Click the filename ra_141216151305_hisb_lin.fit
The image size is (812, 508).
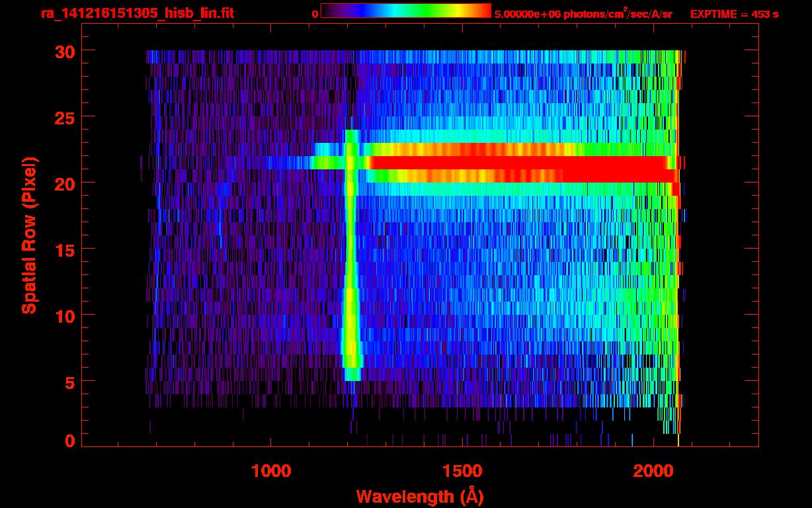137,13
